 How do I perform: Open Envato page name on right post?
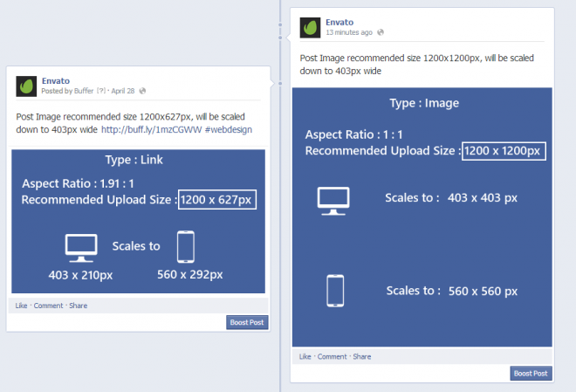tap(339, 22)
